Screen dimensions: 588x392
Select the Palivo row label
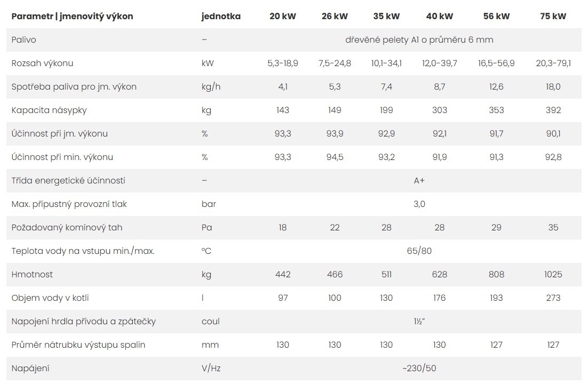23,39
